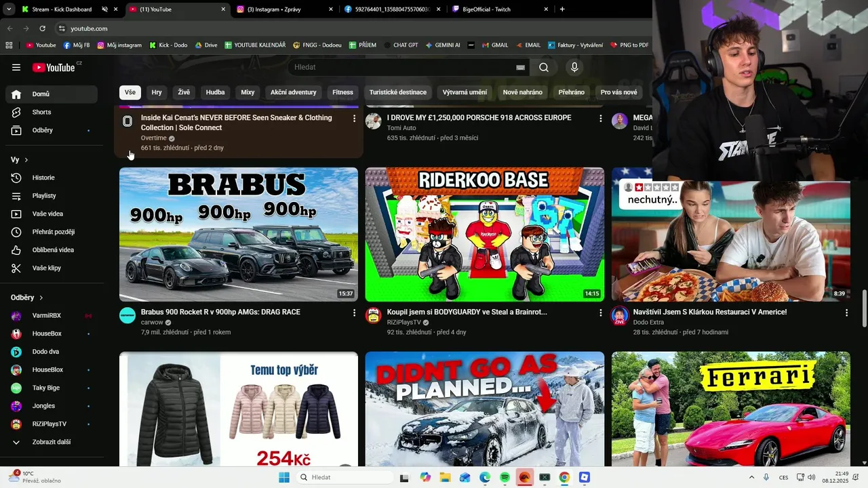Select the Živě filter chip
The height and width of the screenshot is (488, 868).
(184, 92)
